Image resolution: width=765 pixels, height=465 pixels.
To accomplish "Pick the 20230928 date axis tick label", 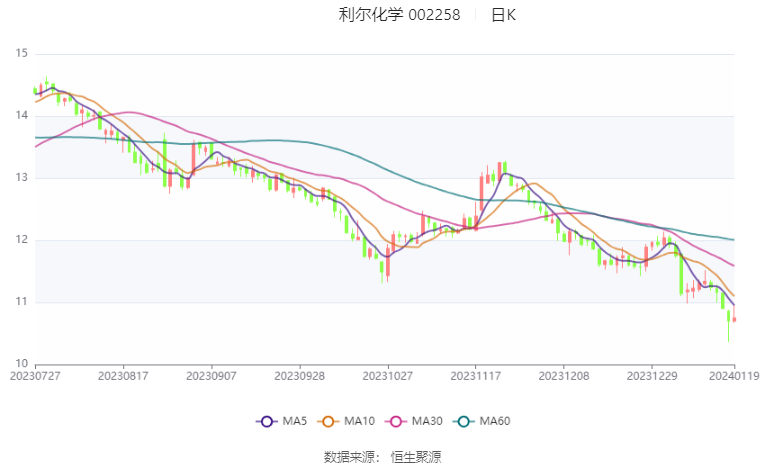I will click(x=300, y=375).
